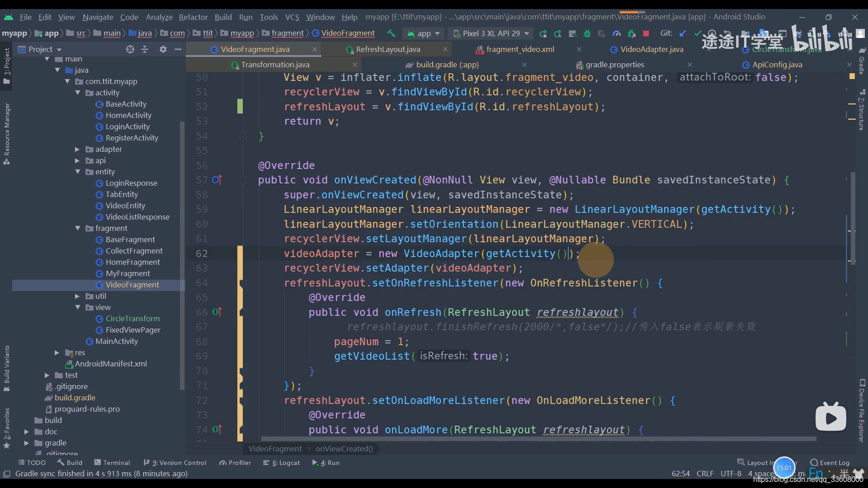868x488 pixels.
Task: Click Apply Changes and Restart Activity icon
Action: pyautogui.click(x=557, y=33)
